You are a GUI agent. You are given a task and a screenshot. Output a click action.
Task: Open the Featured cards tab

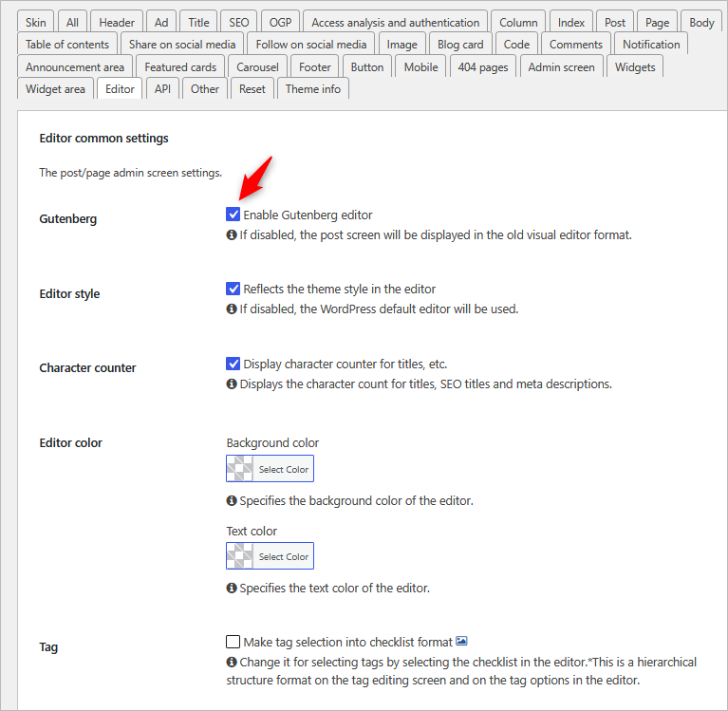tap(180, 67)
